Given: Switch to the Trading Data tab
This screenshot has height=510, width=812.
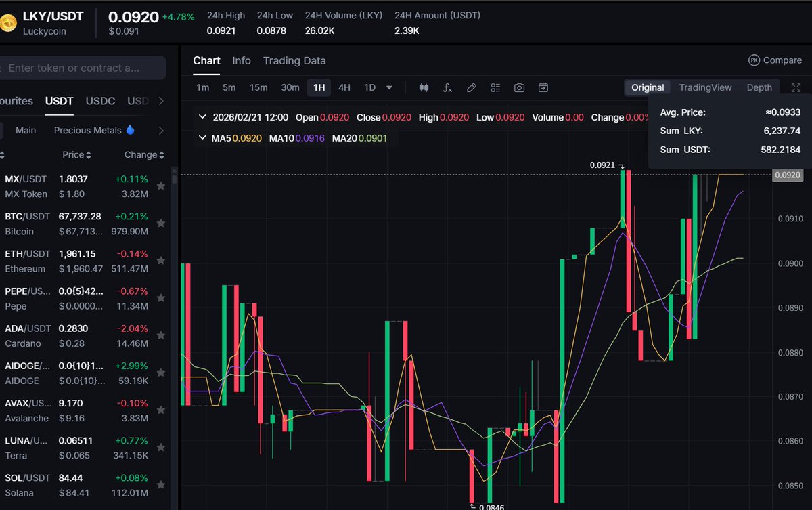Looking at the screenshot, I should (294, 60).
